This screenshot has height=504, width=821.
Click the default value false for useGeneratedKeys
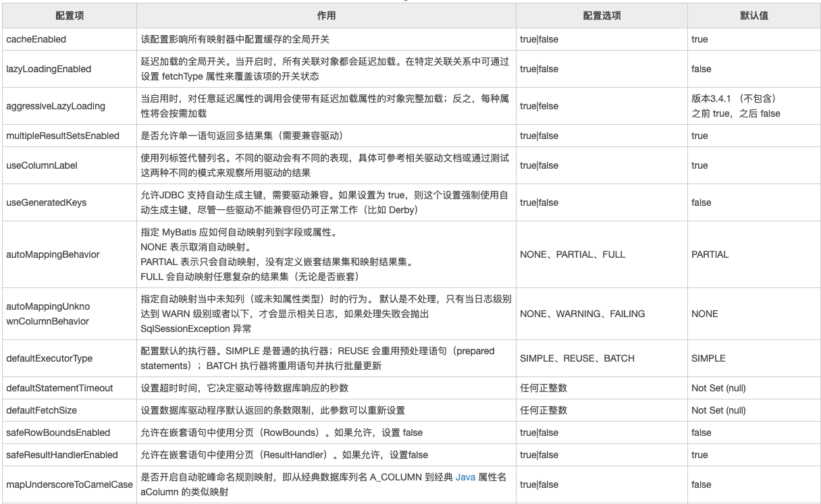pos(701,202)
